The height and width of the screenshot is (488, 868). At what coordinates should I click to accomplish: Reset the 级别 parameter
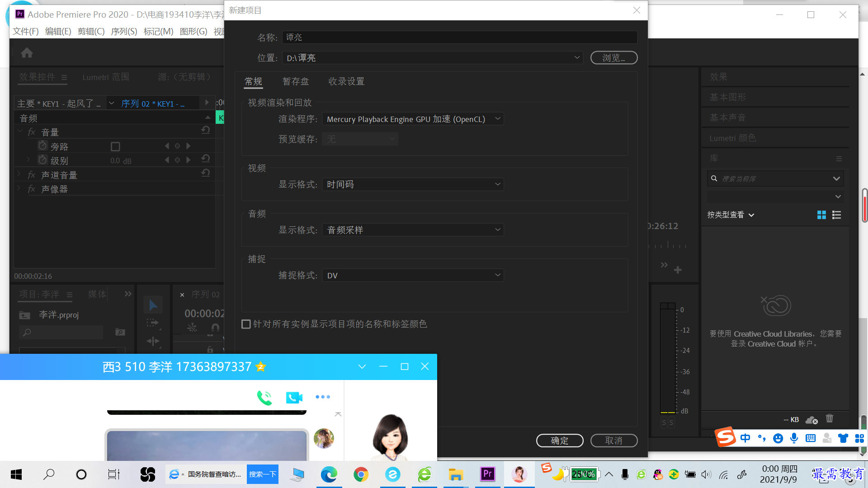(206, 158)
